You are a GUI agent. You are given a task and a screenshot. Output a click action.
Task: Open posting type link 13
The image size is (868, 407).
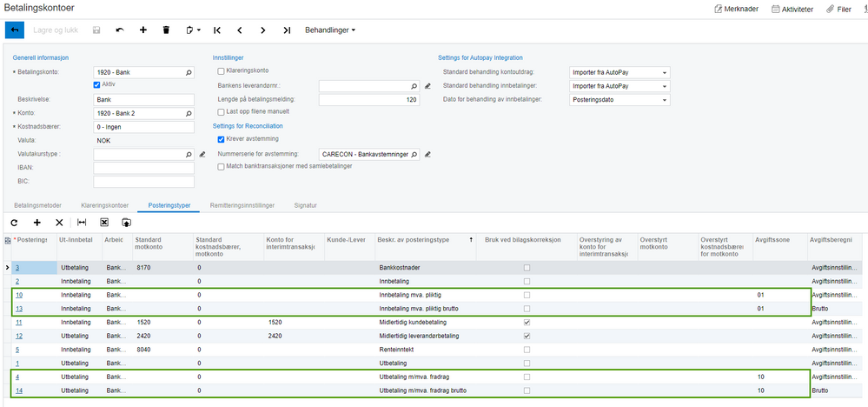tap(19, 309)
